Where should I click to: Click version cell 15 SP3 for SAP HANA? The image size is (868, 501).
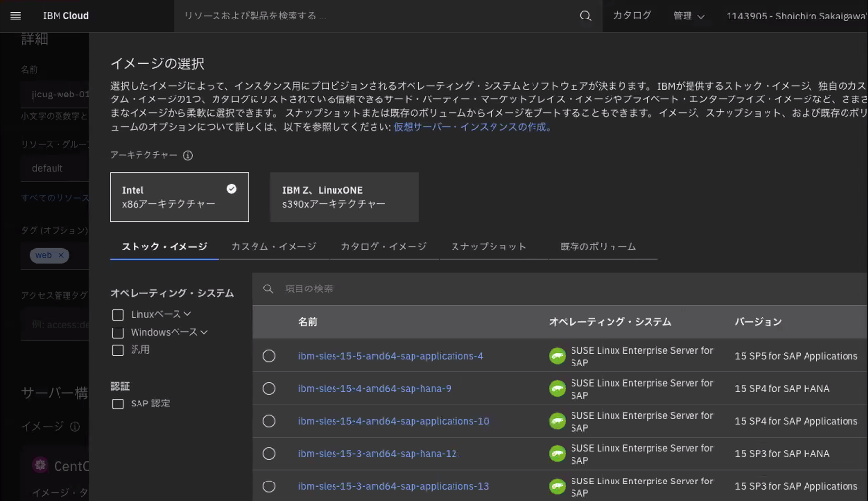[x=782, y=453]
